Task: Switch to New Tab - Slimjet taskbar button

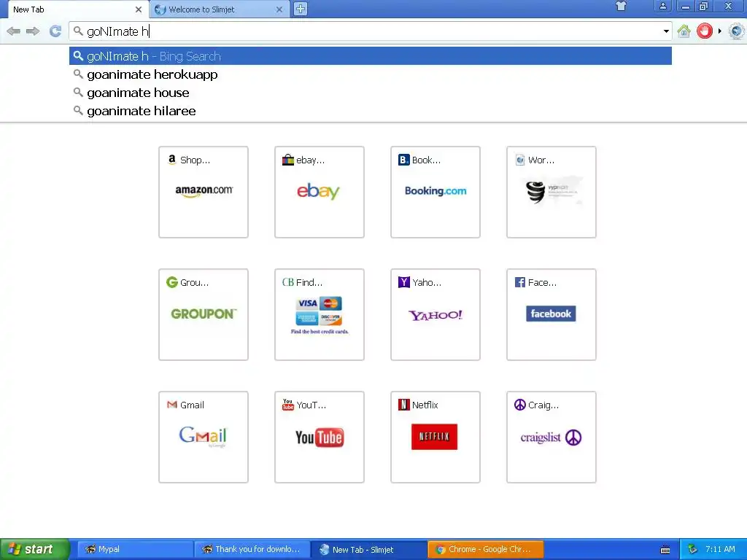Action: [368, 550]
